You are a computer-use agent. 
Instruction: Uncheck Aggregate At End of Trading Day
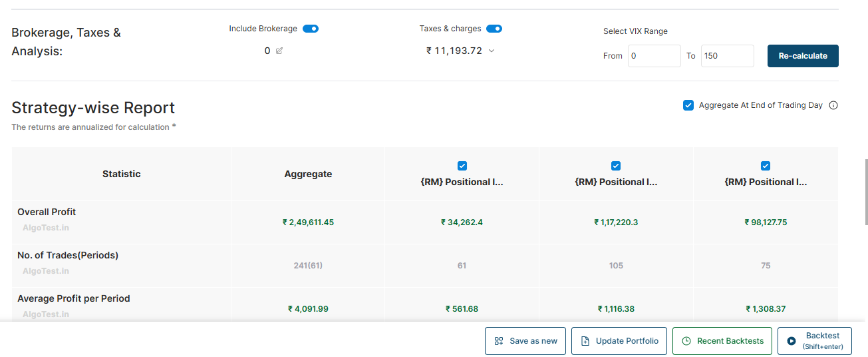click(x=688, y=105)
